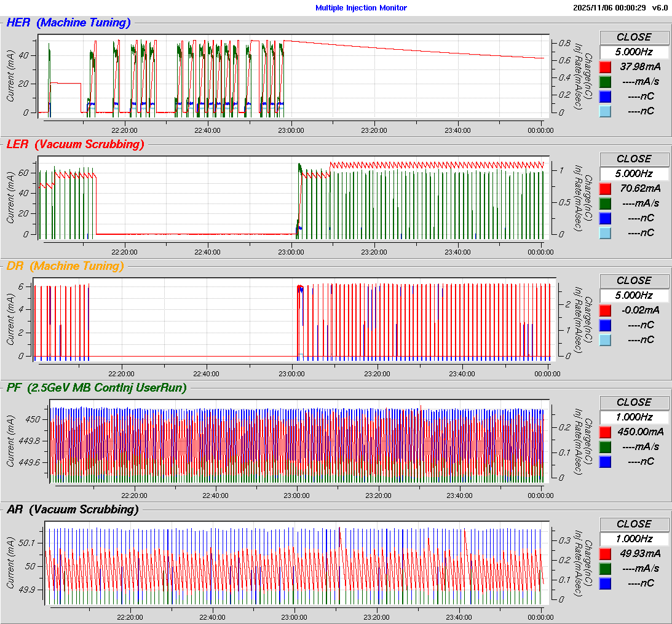
Task: Close the DR Machine Tuning panel
Action: tap(634, 280)
